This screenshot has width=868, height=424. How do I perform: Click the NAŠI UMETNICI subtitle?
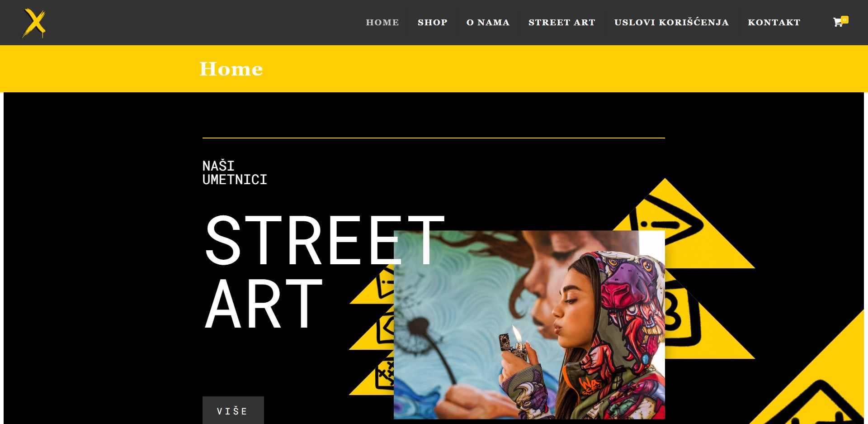pyautogui.click(x=235, y=173)
